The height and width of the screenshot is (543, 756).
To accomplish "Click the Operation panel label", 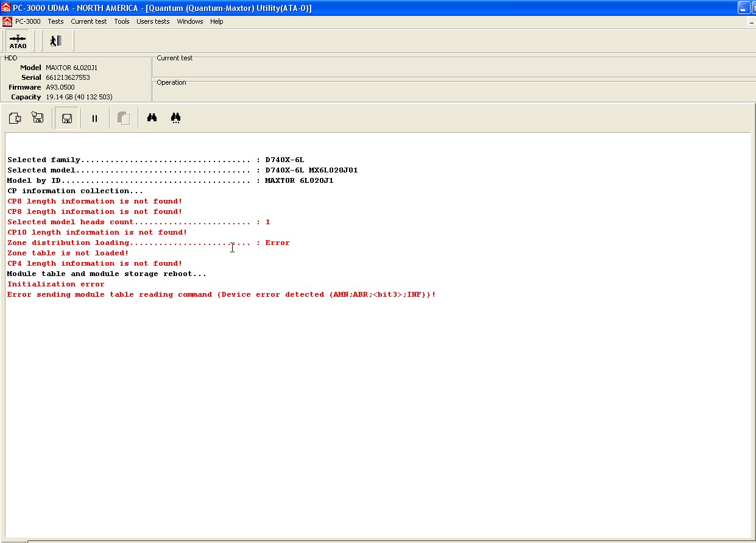I will coord(172,82).
